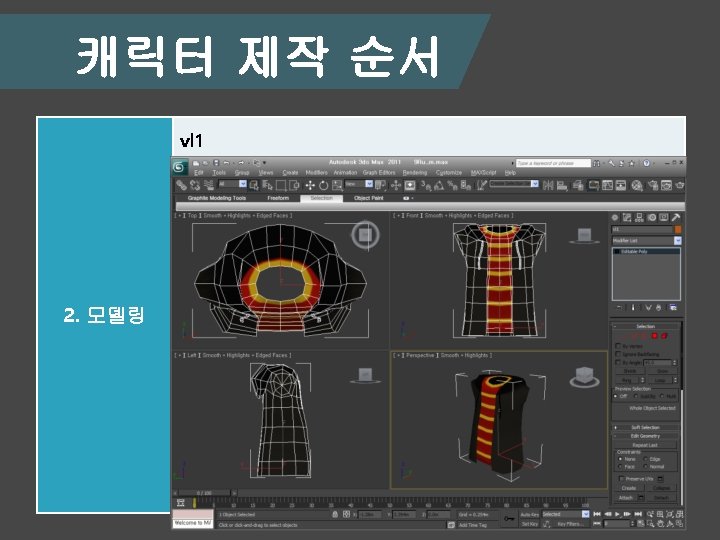Click the Select Object tool icon

click(254, 185)
